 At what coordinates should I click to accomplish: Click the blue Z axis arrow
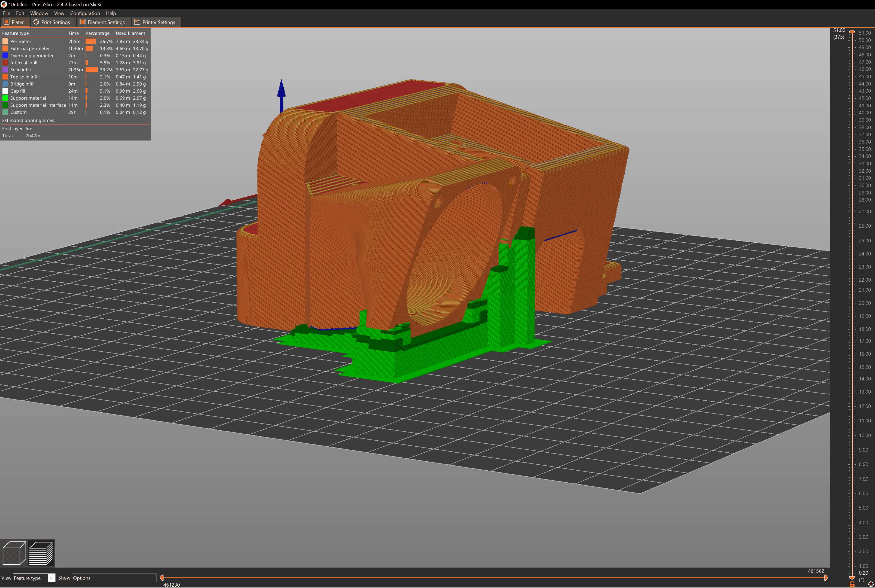[281, 96]
